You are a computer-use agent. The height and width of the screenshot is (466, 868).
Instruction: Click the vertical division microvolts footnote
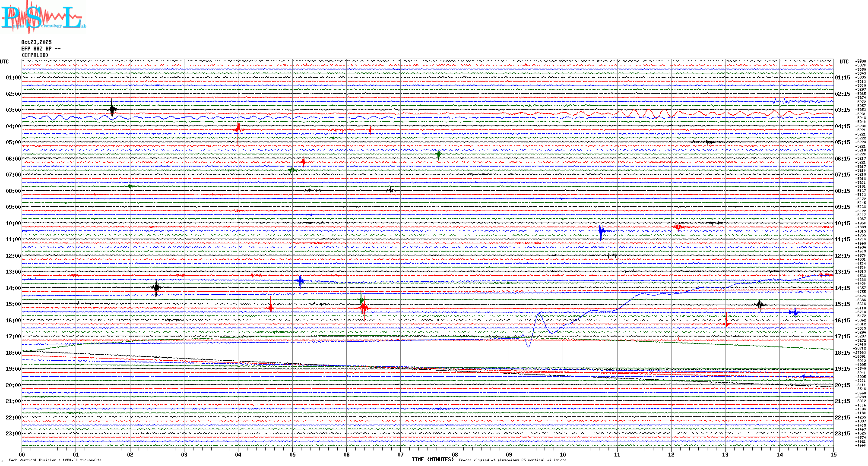[x=55, y=460]
